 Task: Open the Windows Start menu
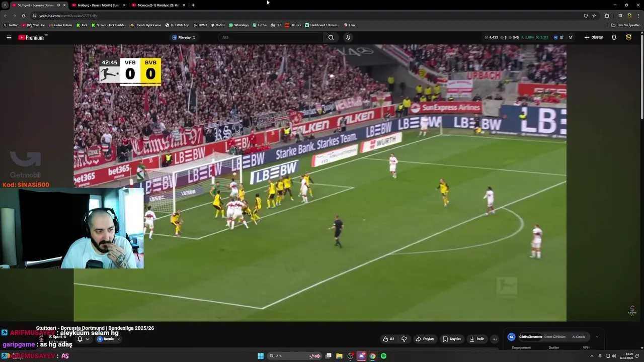[x=261, y=356]
